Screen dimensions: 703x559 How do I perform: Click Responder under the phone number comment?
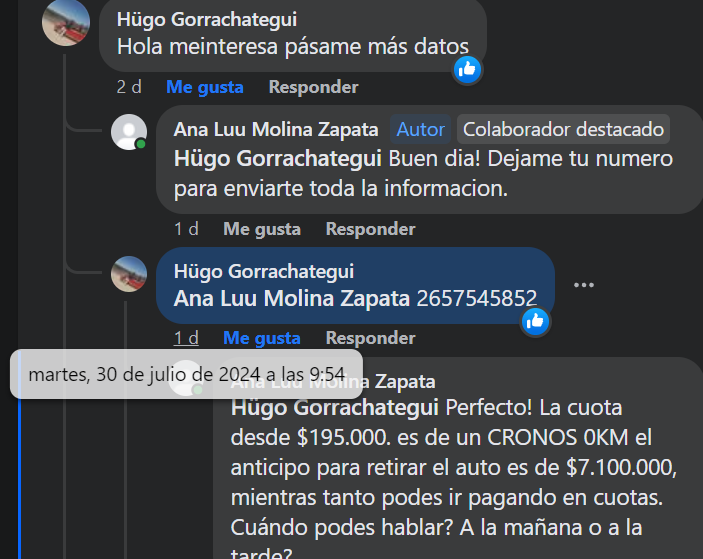[370, 338]
